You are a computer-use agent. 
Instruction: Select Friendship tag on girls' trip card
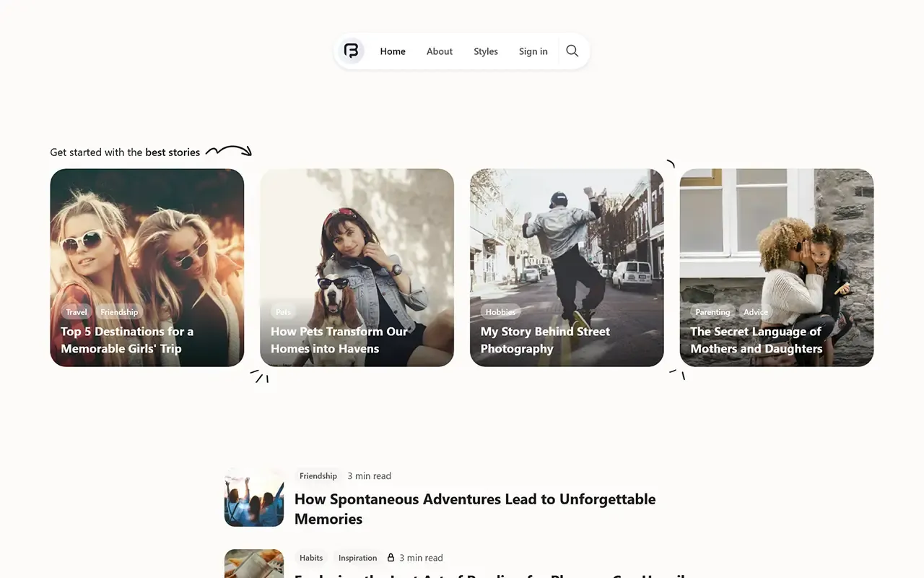pyautogui.click(x=119, y=312)
